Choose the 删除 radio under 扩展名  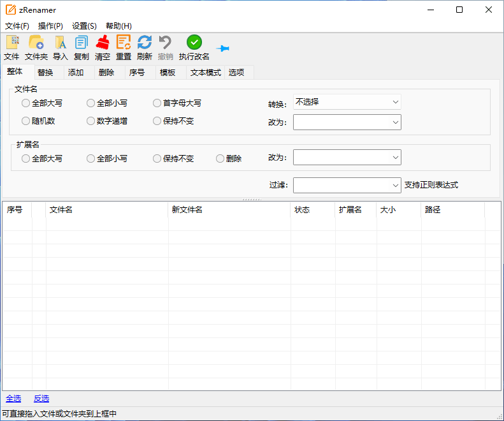[x=220, y=158]
